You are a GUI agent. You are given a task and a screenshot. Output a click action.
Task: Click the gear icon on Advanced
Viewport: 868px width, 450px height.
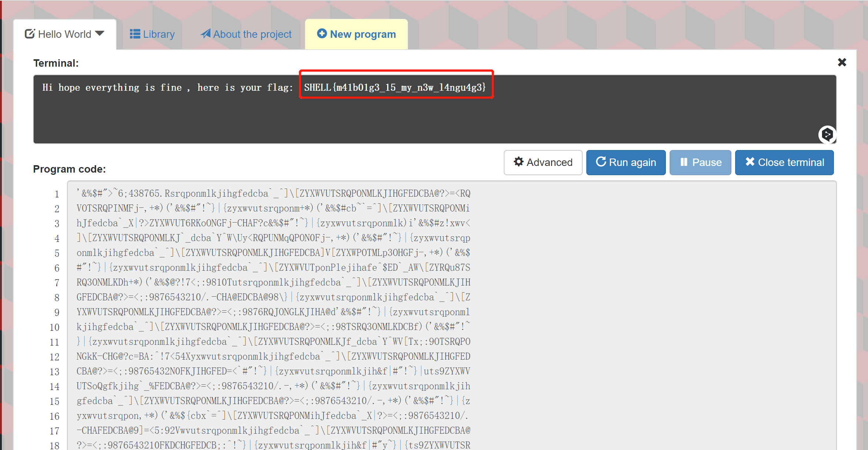[519, 162]
